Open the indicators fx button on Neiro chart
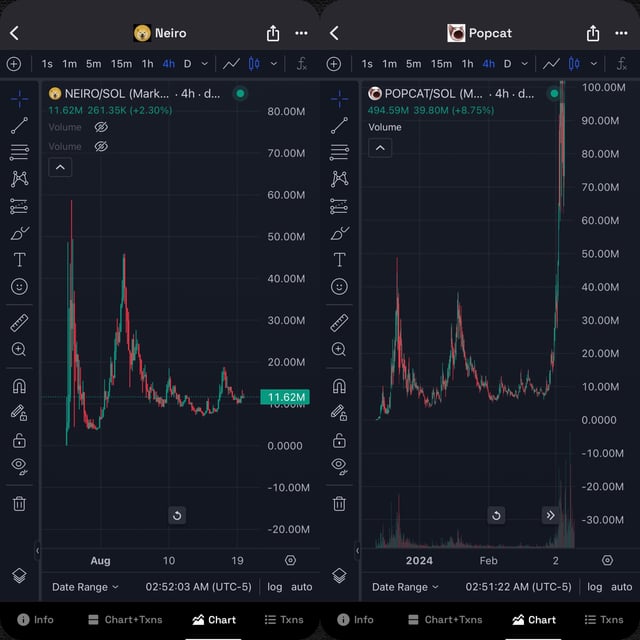This screenshot has height=640, width=640. click(302, 64)
